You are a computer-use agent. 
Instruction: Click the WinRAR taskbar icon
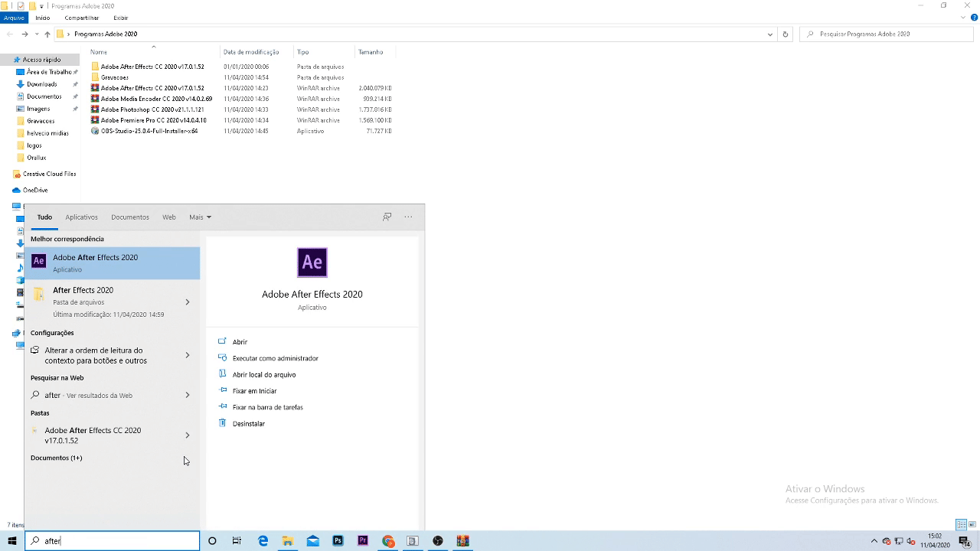[462, 541]
